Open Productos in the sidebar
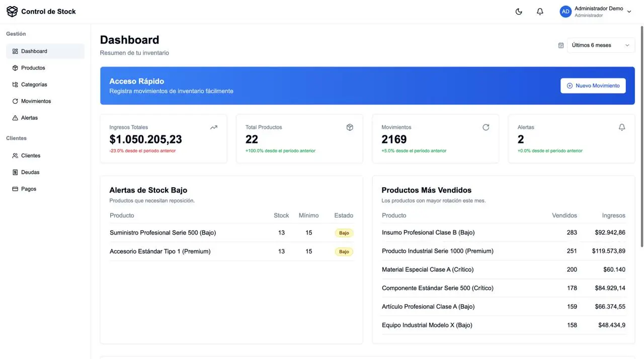644x359 pixels. 33,68
